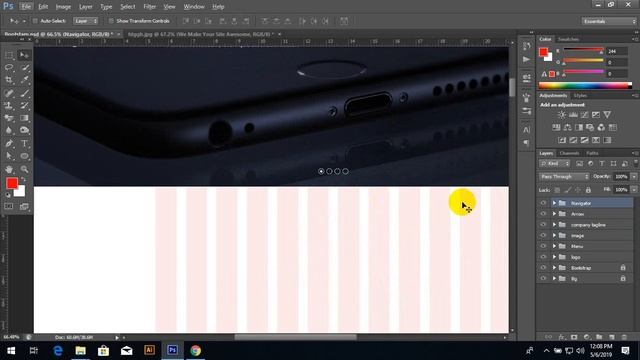640x360 pixels.
Task: Add a Curves adjustment
Action: coord(584,115)
